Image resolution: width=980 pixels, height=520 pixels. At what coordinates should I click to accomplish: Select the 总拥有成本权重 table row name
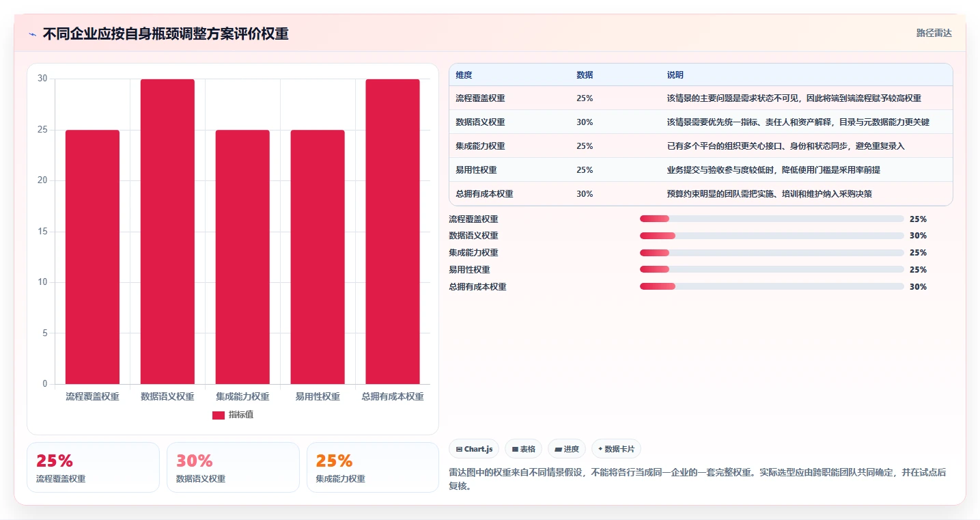coord(484,194)
